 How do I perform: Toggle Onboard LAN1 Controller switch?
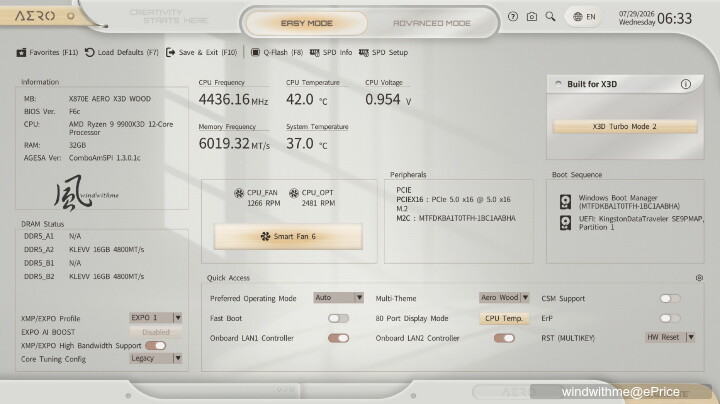(x=338, y=338)
